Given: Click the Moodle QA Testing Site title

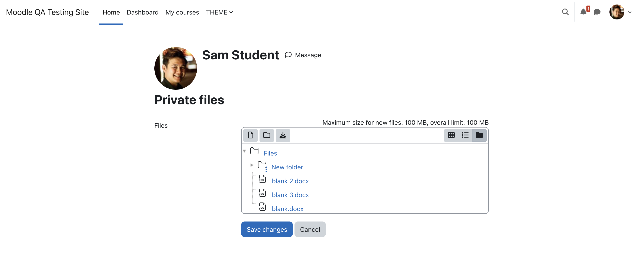Looking at the screenshot, I should coord(47,12).
